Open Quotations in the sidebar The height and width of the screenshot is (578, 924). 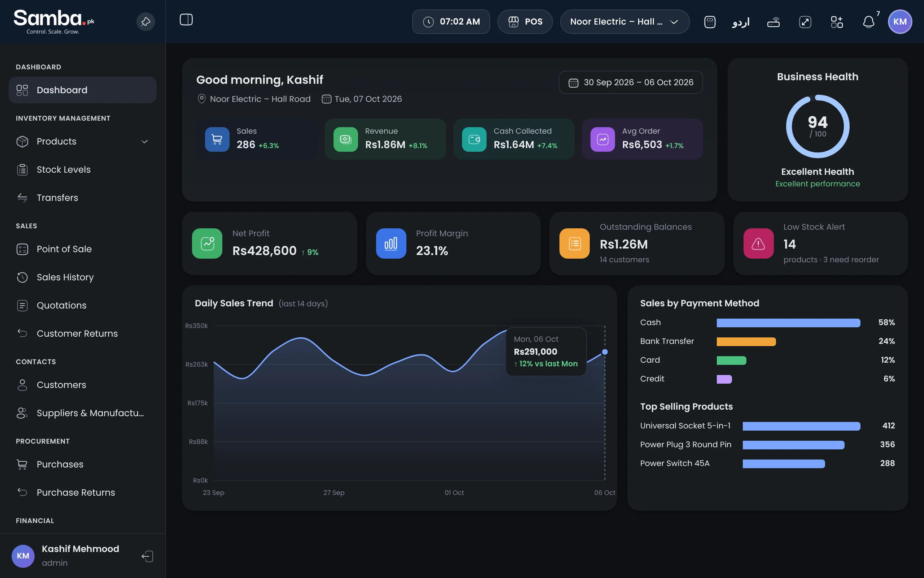pos(82,306)
